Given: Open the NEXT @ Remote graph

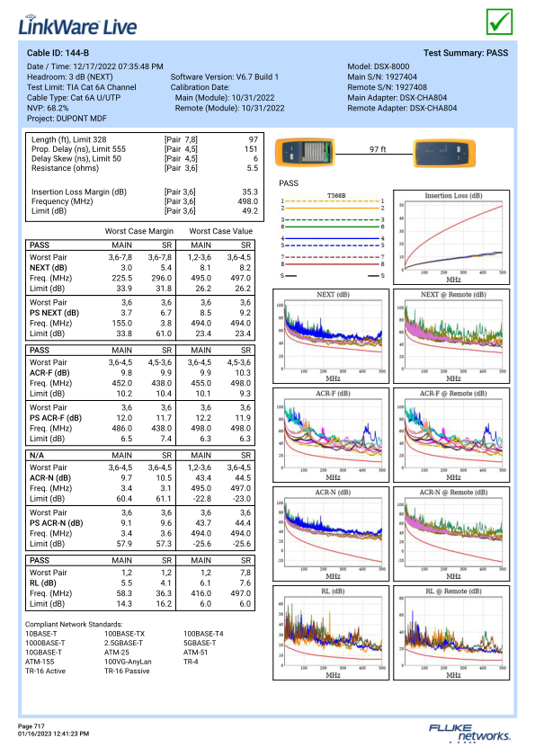Looking at the screenshot, I should (451, 336).
